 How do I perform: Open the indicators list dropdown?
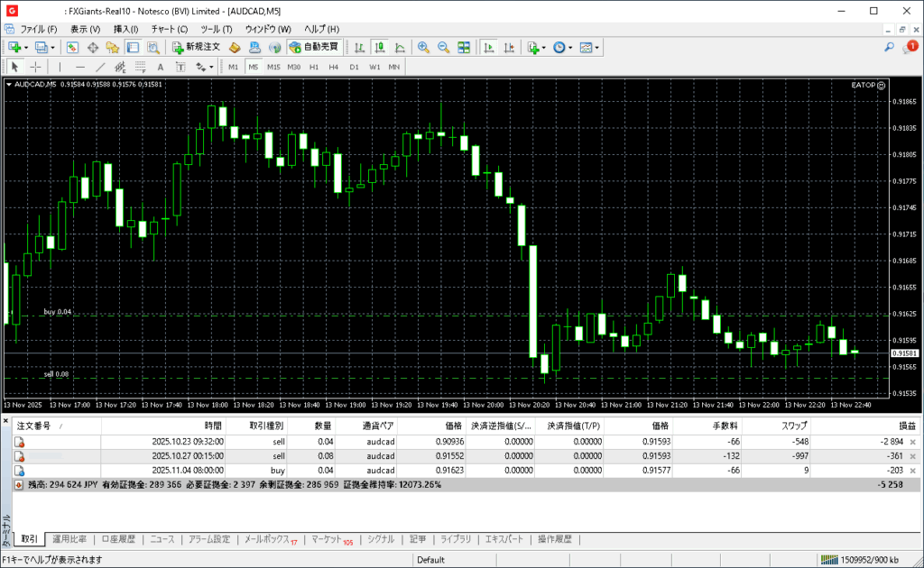[x=536, y=47]
